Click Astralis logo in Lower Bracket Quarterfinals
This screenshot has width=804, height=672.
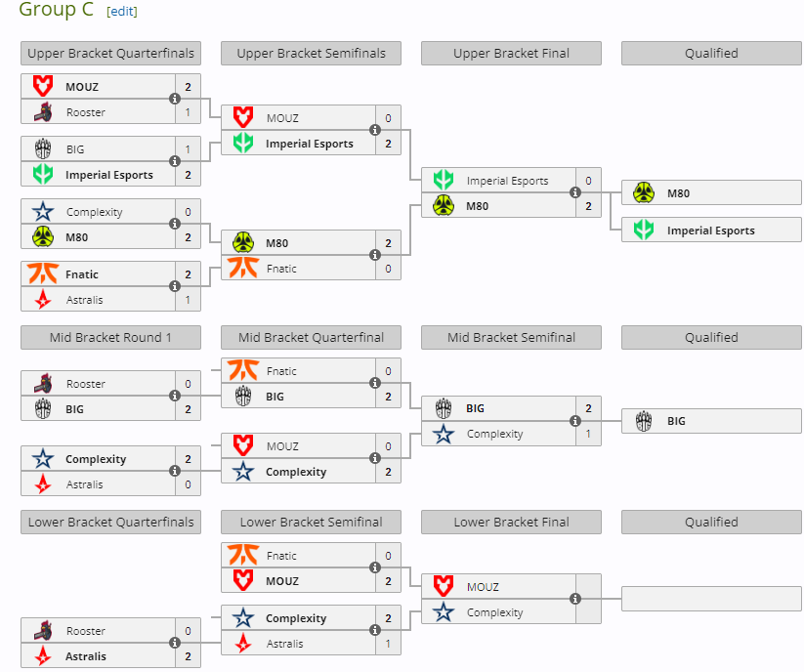tap(43, 656)
